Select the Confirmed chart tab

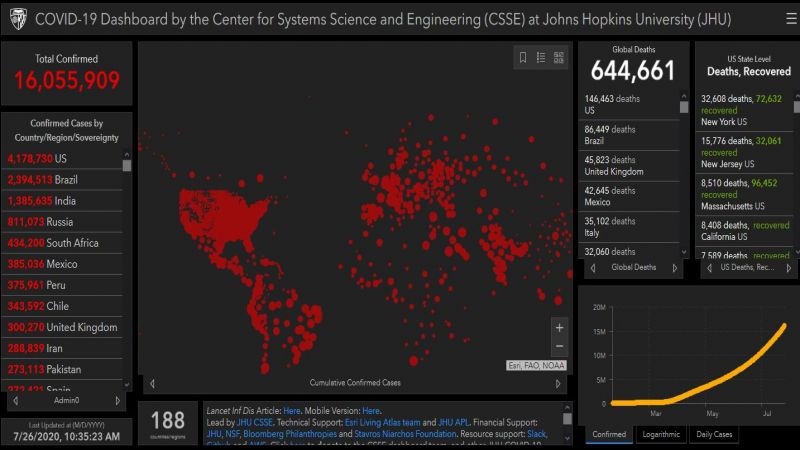[x=609, y=434]
